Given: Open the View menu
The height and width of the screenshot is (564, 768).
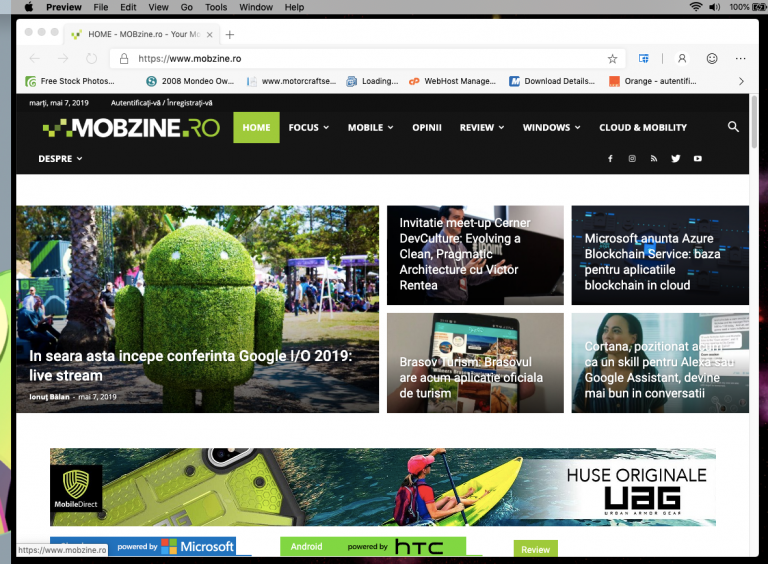Looking at the screenshot, I should click(158, 7).
